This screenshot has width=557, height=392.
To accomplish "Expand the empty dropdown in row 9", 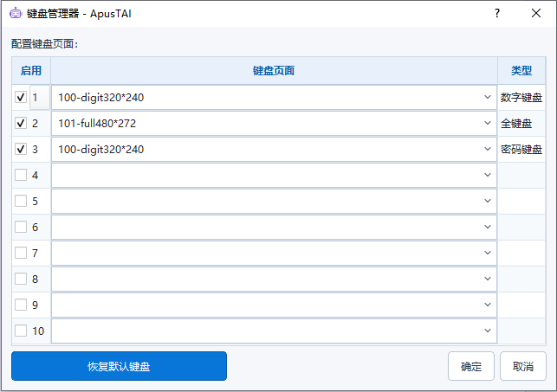I will click(274, 305).
